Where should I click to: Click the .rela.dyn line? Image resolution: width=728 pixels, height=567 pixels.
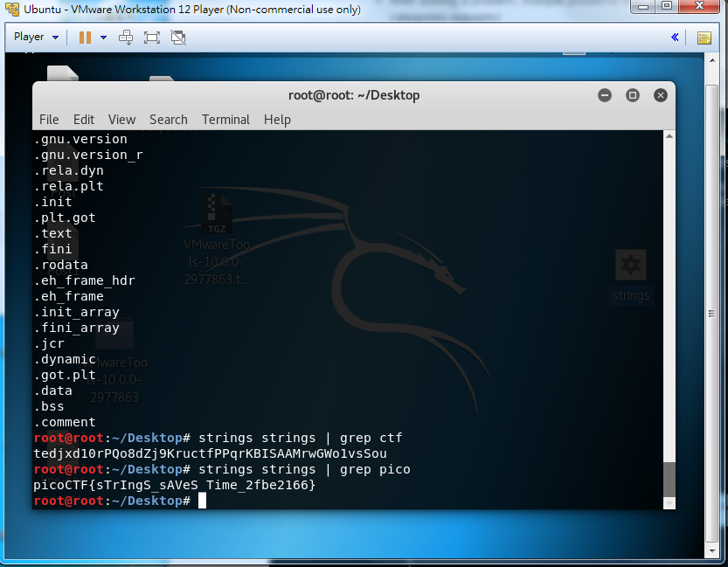pyautogui.click(x=69, y=170)
